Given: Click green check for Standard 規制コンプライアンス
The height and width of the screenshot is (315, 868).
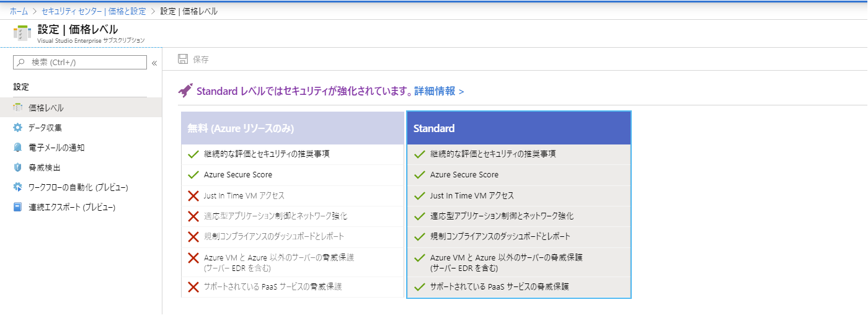Looking at the screenshot, I should coord(419,237).
